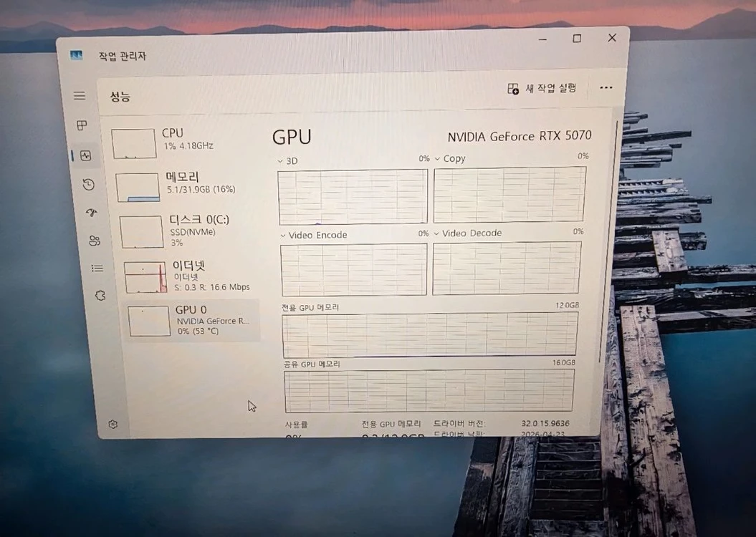Click the Video Encode graph
The image size is (756, 537).
click(354, 270)
